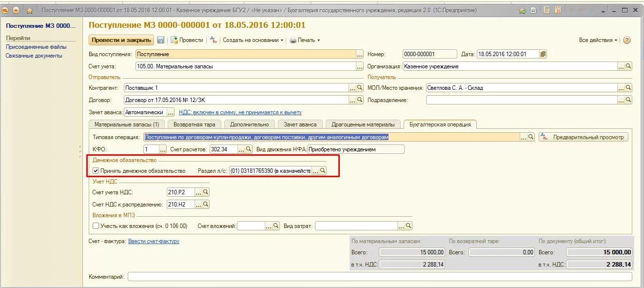Open Раздел л/с selection ellipsis button

[315, 170]
